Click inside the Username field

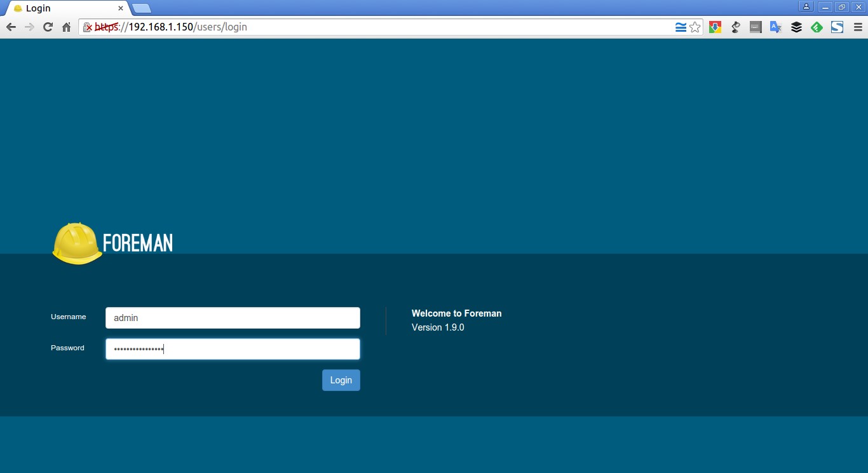(232, 317)
